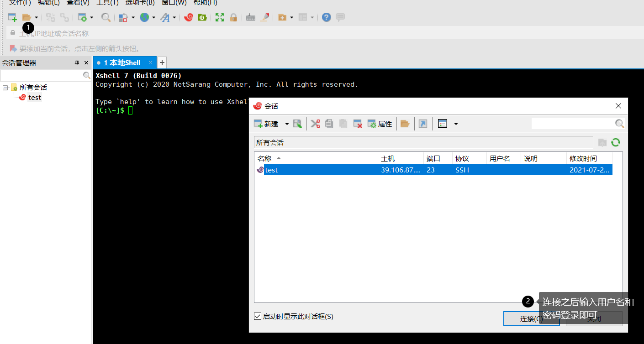Click the list view mode icon in dialog
The width and height of the screenshot is (644, 344).
click(442, 124)
